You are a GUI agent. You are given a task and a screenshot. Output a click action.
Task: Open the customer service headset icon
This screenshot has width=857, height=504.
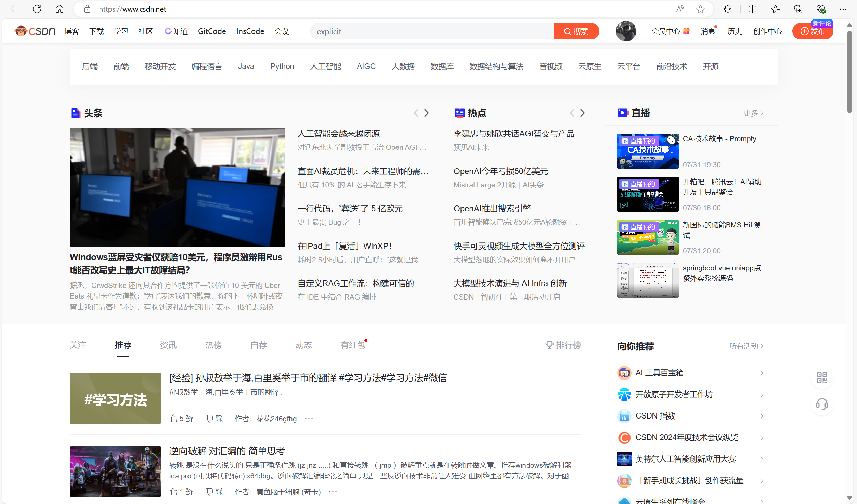point(822,404)
